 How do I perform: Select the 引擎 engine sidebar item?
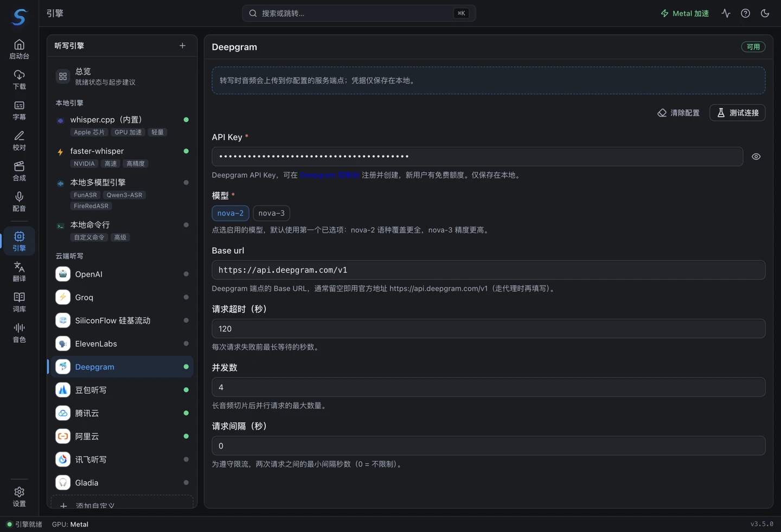coord(19,241)
